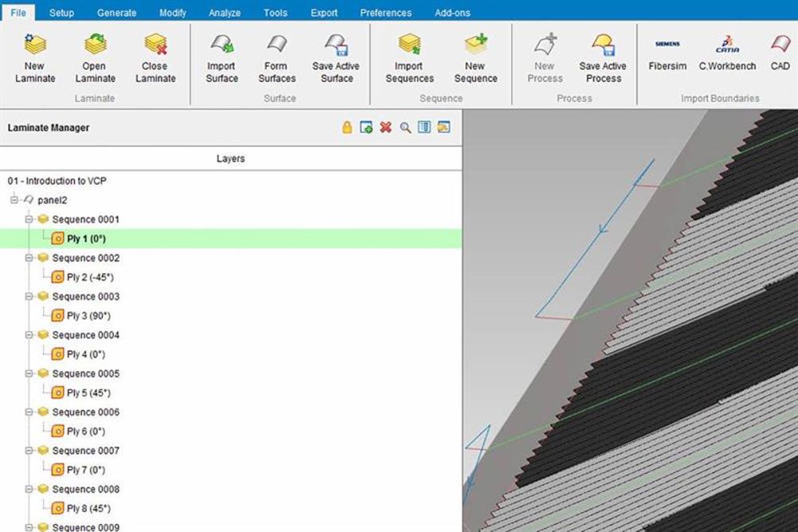798x532 pixels.
Task: Select Sequence 0002 label
Action: coord(85,257)
